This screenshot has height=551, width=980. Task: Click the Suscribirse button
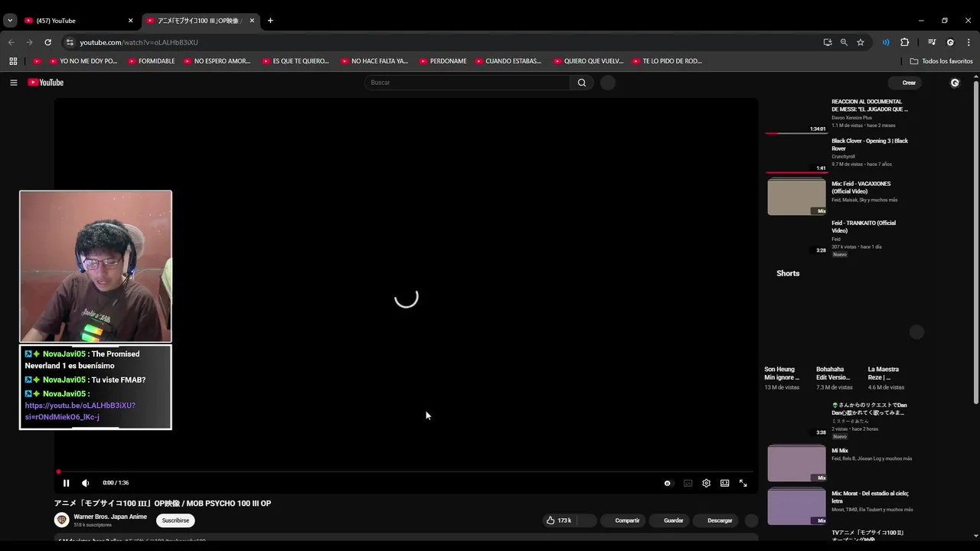[175, 520]
